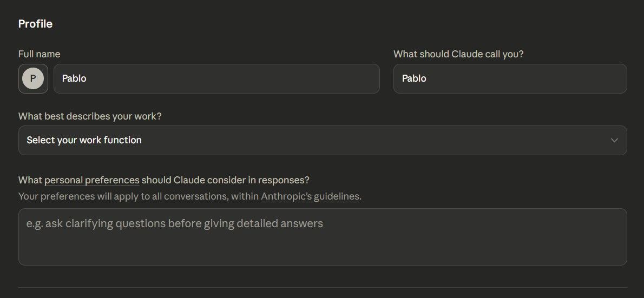This screenshot has height=298, width=644.
Task: Click the "What best describes your work?" label
Action: coord(90,116)
